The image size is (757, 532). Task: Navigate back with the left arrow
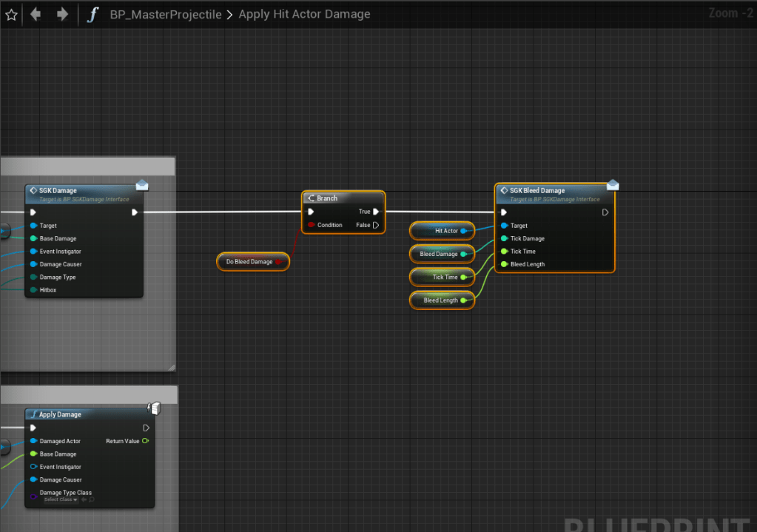[36, 15]
